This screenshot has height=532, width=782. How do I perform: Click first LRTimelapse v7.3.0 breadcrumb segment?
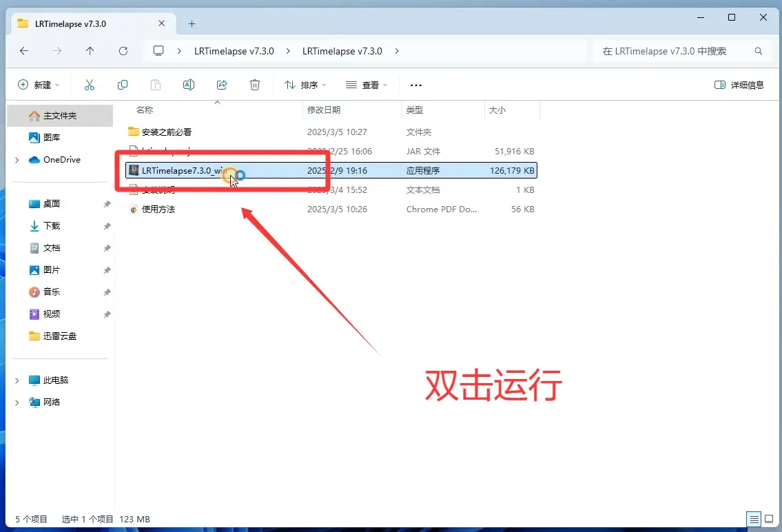tap(234, 51)
